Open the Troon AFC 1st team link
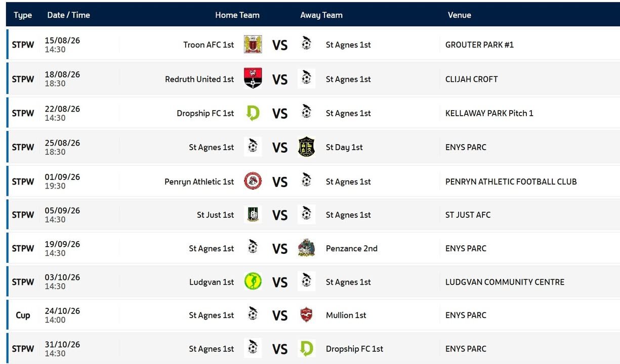The height and width of the screenshot is (364, 620). [x=209, y=44]
